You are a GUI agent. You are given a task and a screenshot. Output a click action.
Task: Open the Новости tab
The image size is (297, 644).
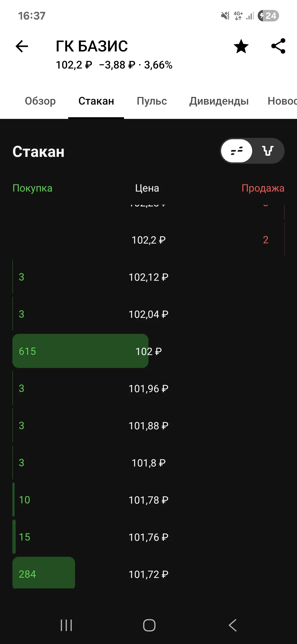[282, 101]
